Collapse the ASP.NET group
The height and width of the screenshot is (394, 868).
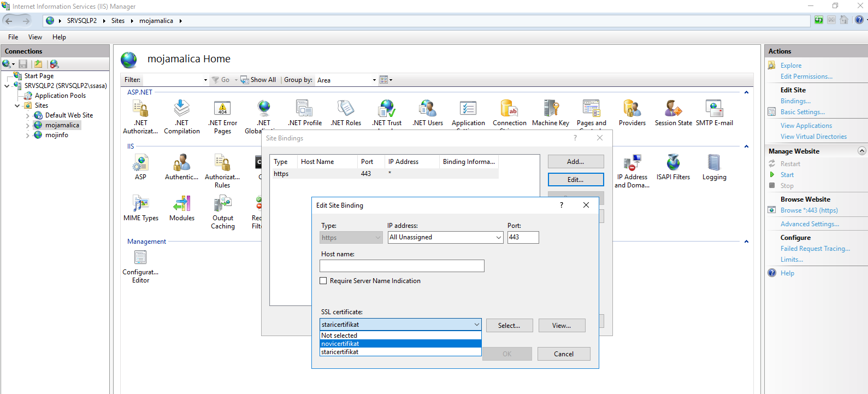pos(746,92)
